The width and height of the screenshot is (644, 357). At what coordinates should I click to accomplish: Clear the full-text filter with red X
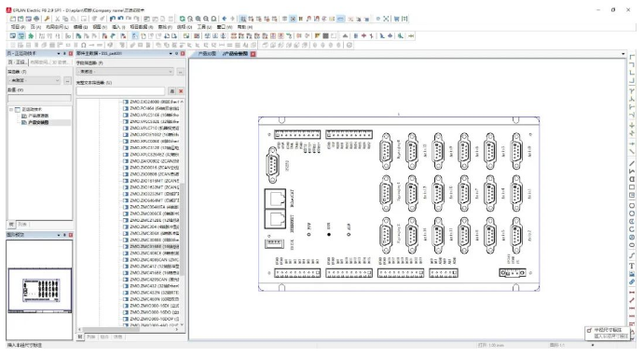pos(181,91)
